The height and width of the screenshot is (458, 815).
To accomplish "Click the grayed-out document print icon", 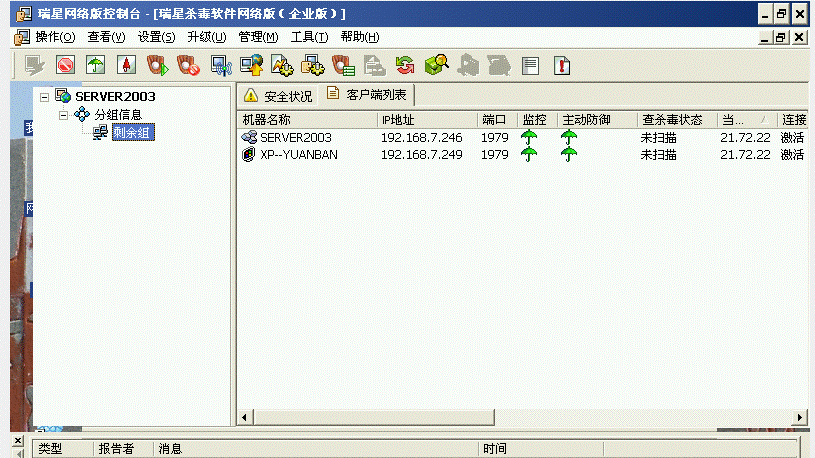I will pos(374,66).
